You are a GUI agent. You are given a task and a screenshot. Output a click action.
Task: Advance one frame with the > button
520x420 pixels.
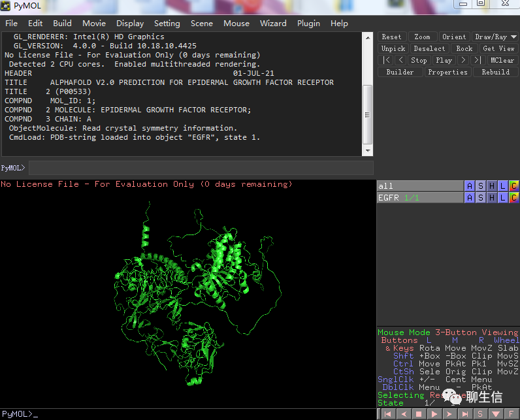click(x=463, y=60)
